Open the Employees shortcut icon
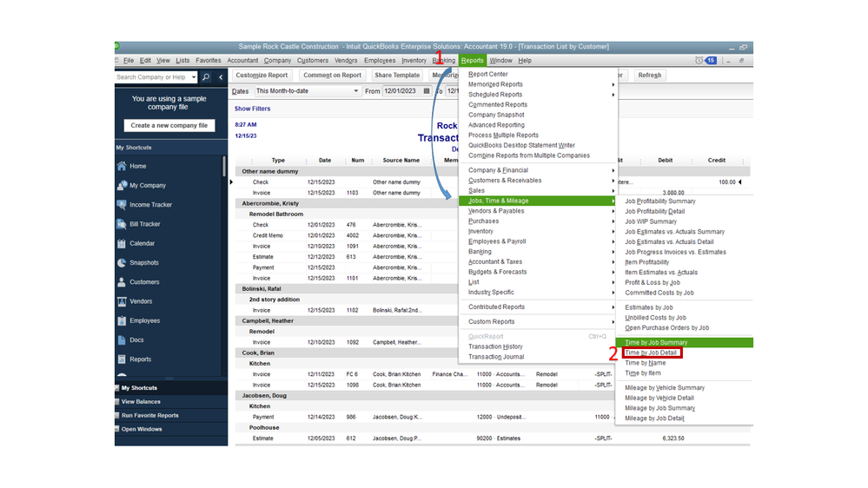This screenshot has height=488, width=868. point(122,321)
